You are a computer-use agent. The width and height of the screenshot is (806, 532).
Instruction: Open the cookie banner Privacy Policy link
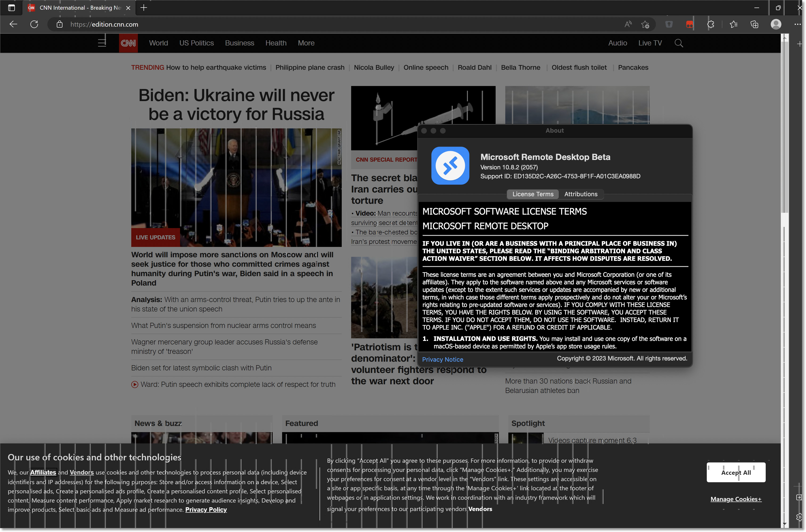tap(206, 509)
